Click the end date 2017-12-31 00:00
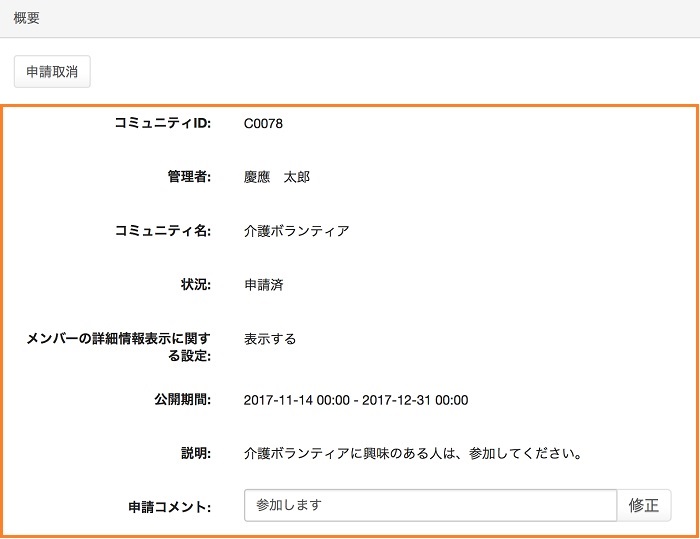Viewport: 700px width, 539px height. click(x=415, y=400)
